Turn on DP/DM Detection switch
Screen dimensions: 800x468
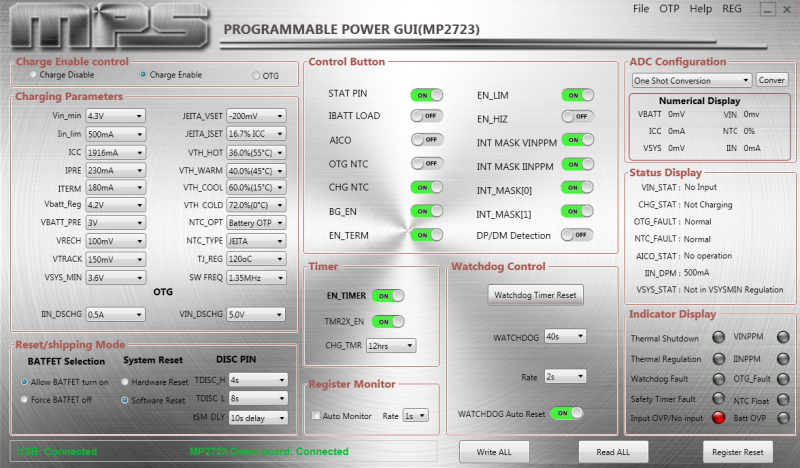[x=577, y=235]
